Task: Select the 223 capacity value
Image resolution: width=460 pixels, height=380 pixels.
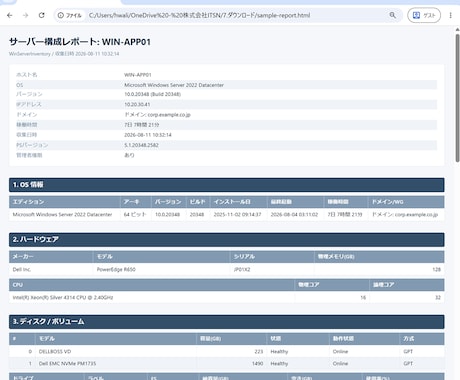Action: click(259, 351)
